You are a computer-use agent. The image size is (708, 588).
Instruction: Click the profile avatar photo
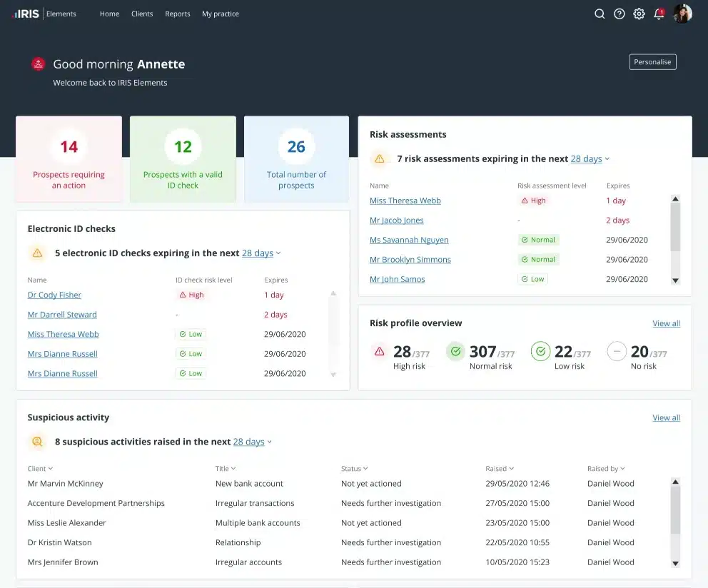683,13
